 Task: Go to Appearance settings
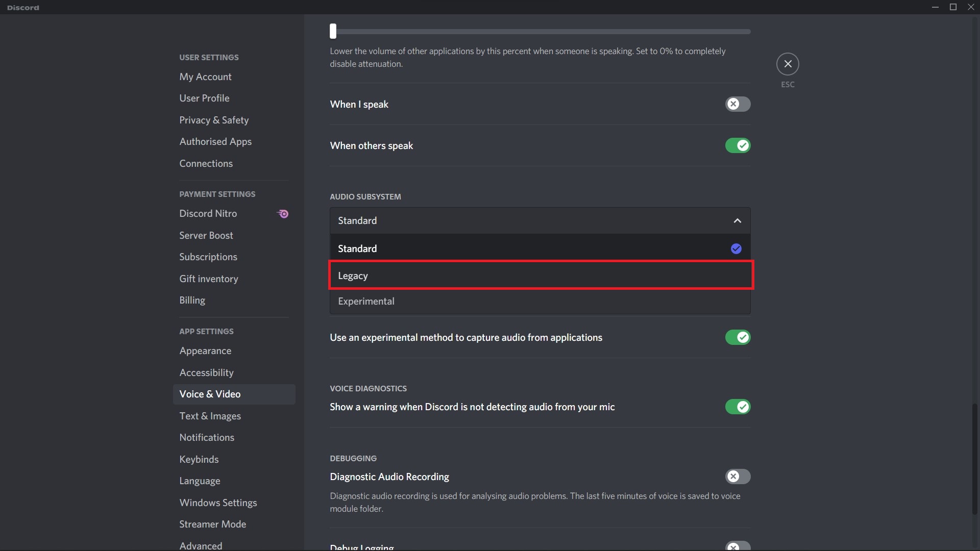coord(205,351)
